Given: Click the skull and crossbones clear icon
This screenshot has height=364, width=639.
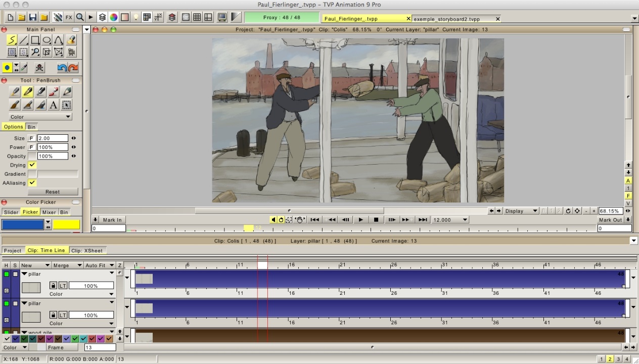Looking at the screenshot, I should [x=39, y=68].
